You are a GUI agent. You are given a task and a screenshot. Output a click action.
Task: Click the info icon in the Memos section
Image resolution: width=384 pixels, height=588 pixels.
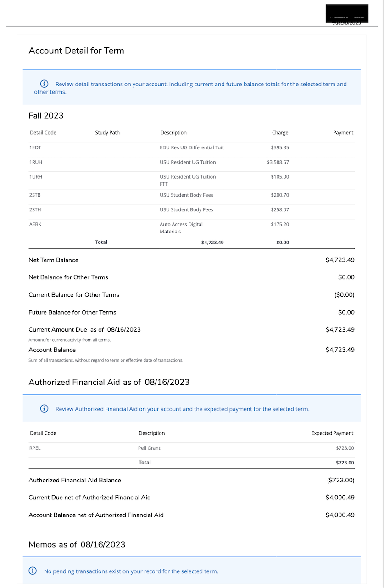pos(32,571)
